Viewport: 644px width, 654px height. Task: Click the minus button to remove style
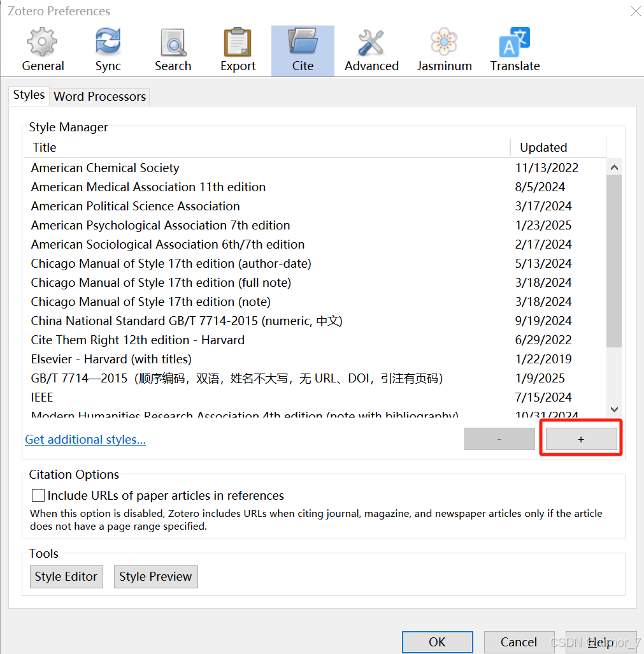click(499, 439)
